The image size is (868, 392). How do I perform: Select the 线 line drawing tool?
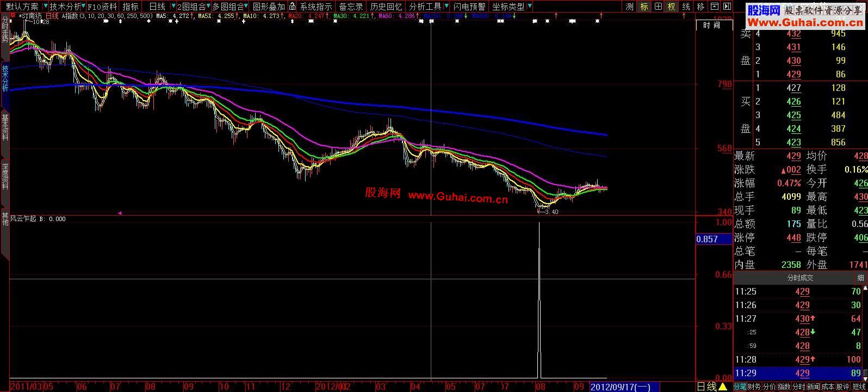pos(686,7)
